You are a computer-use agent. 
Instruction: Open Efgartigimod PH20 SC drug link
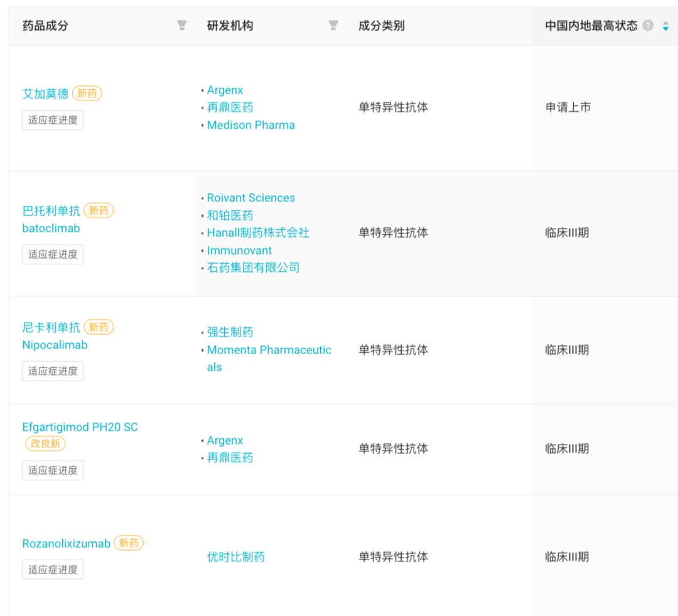tap(80, 427)
